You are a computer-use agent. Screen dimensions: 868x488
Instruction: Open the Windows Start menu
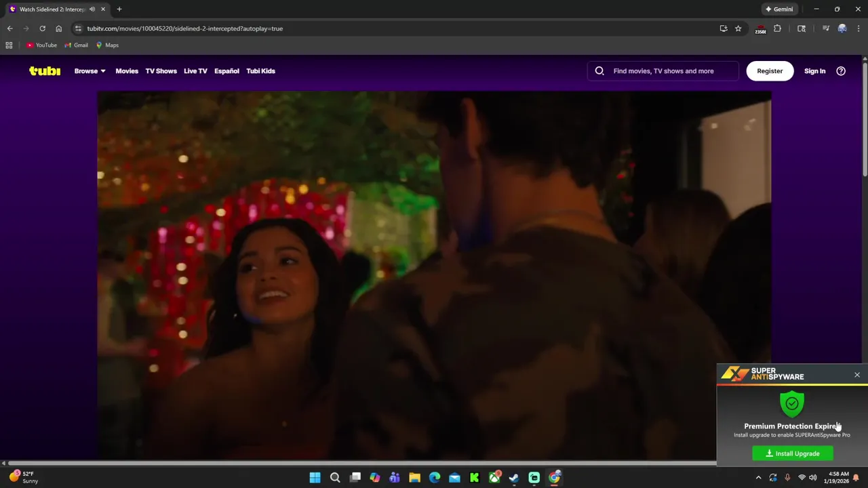click(x=315, y=478)
